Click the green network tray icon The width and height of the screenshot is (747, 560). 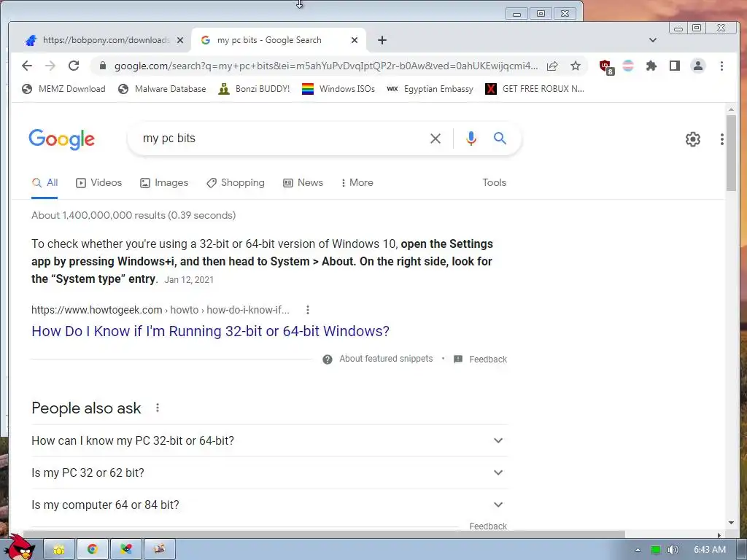click(x=656, y=550)
